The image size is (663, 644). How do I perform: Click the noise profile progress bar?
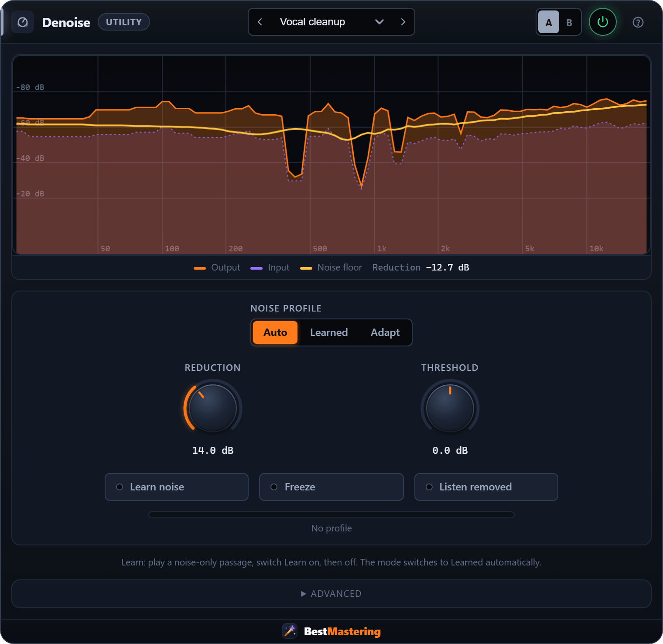point(331,515)
